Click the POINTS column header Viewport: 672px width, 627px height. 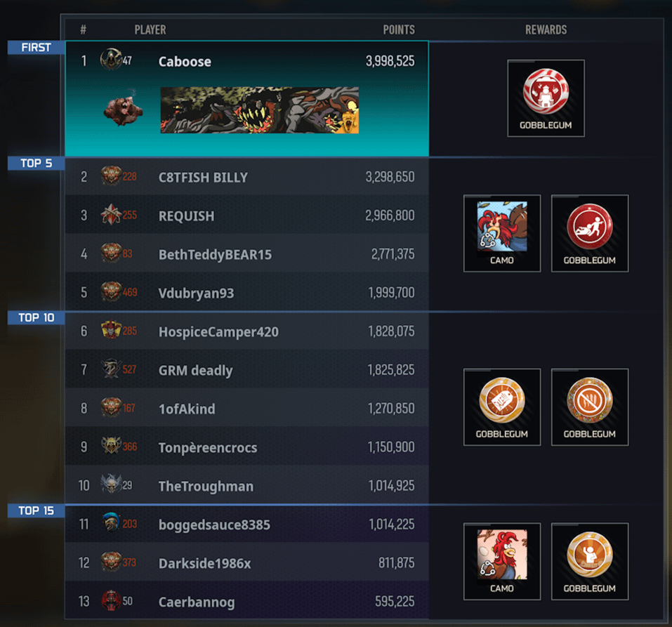click(x=399, y=29)
